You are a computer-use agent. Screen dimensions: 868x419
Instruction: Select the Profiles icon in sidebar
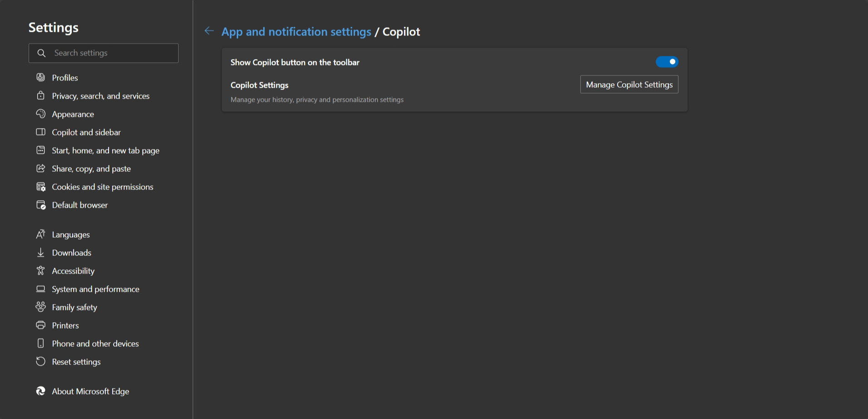(x=41, y=77)
